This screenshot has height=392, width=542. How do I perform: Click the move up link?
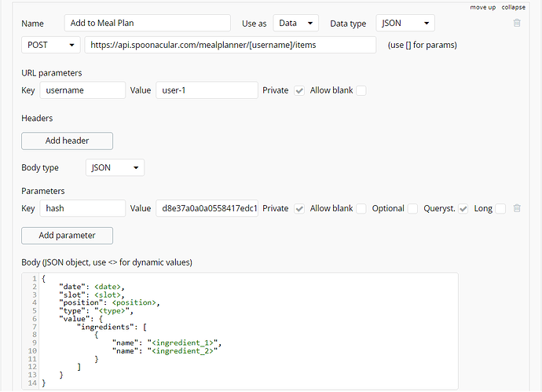tap(482, 7)
